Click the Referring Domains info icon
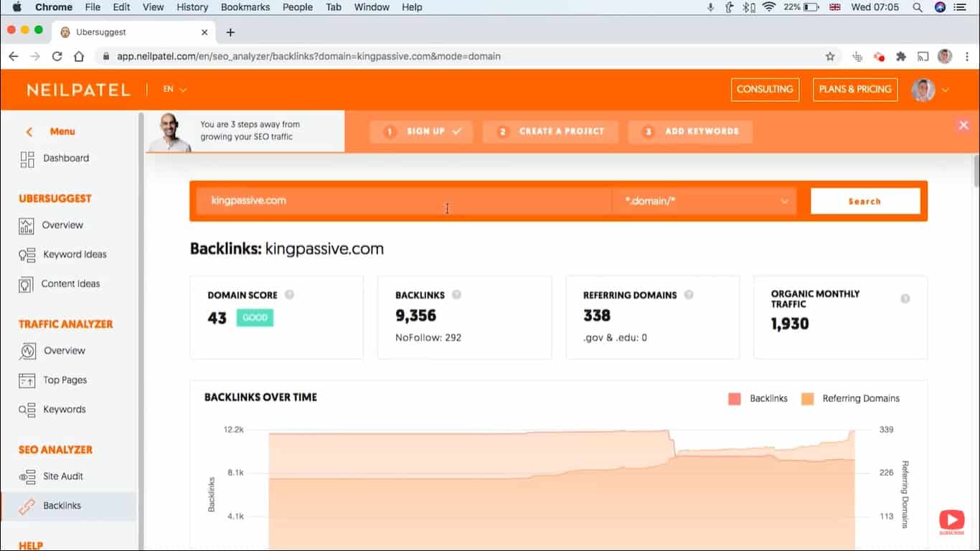The width and height of the screenshot is (980, 551). 689,295
